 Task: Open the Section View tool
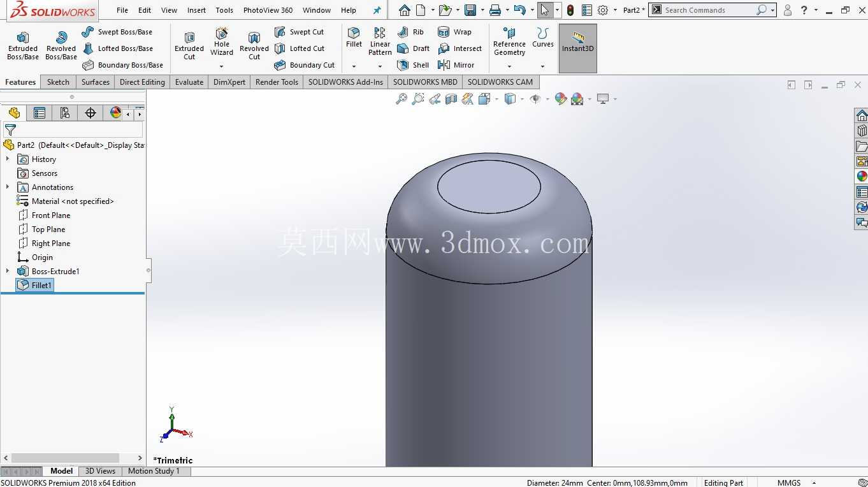[451, 99]
